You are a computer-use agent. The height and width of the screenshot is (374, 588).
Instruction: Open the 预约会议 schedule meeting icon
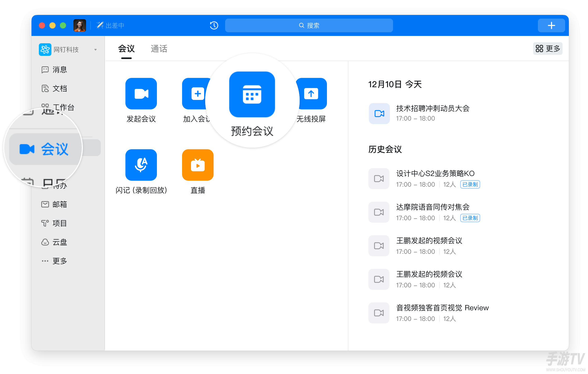coord(252,94)
